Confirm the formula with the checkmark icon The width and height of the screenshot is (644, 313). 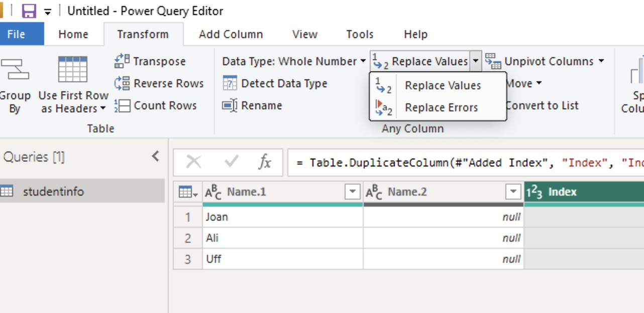[232, 162]
